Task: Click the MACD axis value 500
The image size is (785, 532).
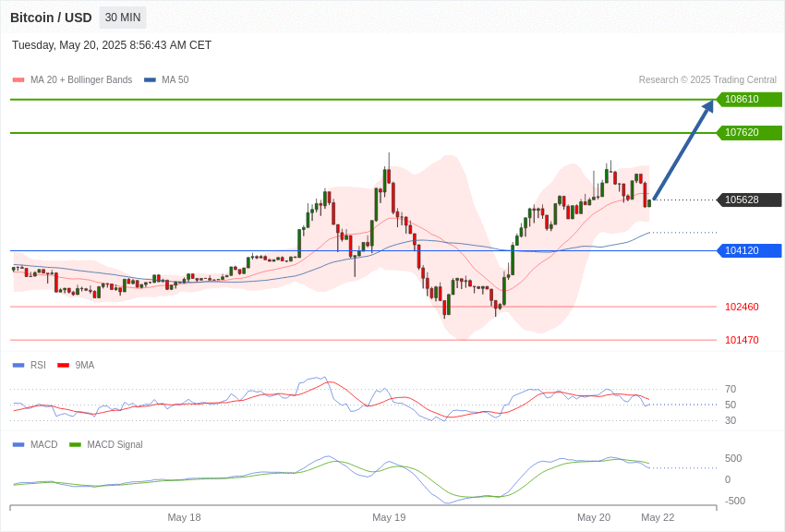Action: click(733, 458)
